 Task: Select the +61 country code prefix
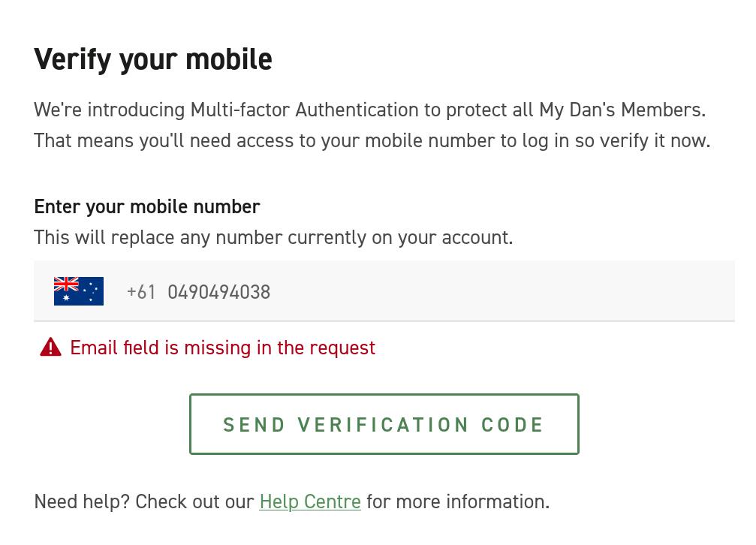(x=141, y=292)
